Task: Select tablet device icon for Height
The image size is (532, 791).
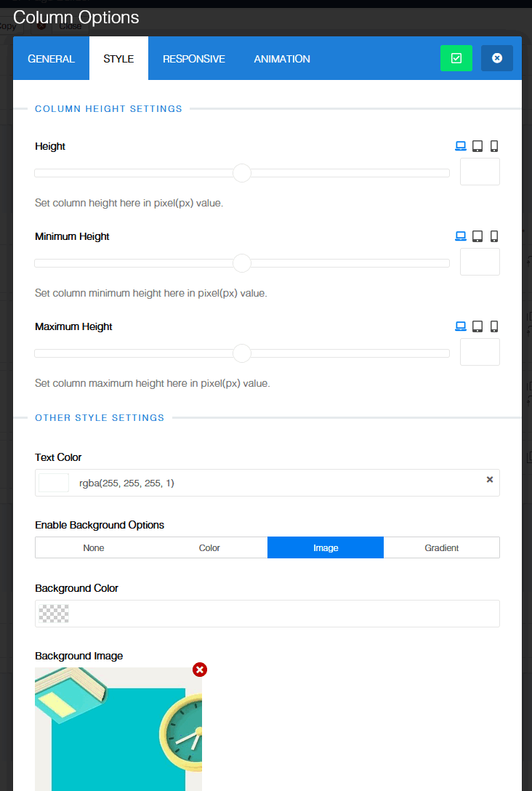Action: pos(477,146)
